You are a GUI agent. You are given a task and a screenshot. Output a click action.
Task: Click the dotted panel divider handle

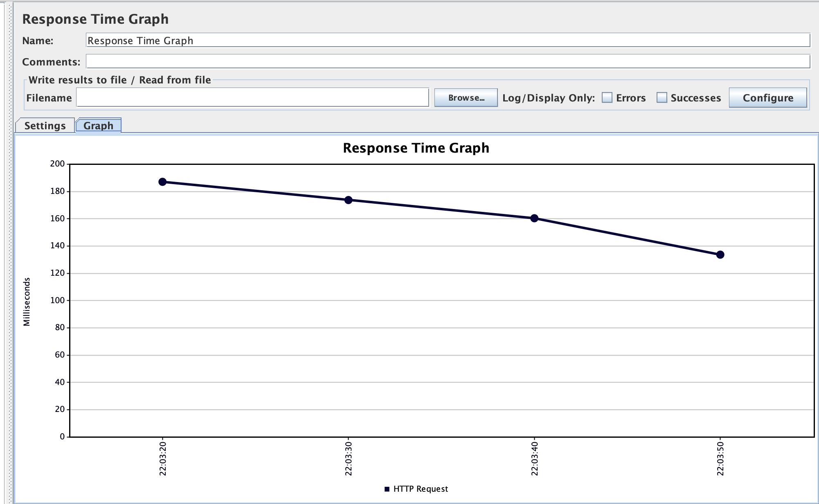click(x=10, y=252)
